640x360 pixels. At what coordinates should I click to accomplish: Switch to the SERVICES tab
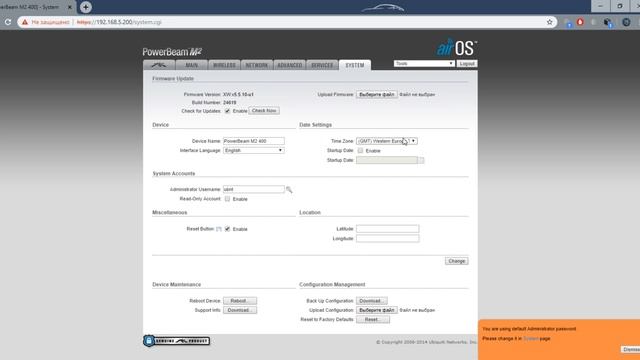click(x=322, y=65)
